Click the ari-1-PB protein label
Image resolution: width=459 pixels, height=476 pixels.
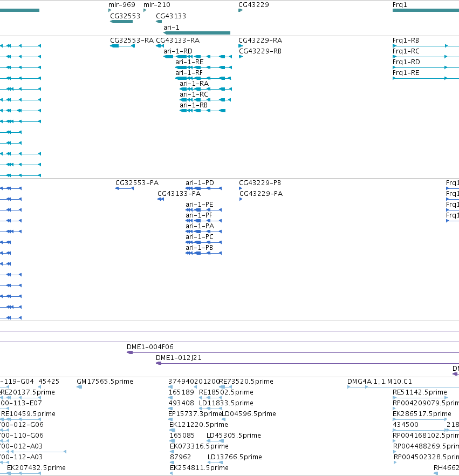pos(200,248)
